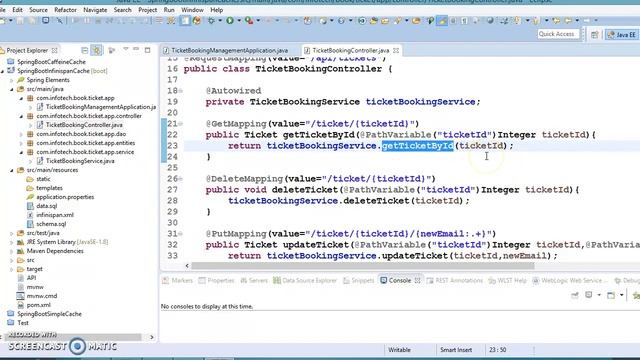This screenshot has height=360, width=640.
Task: Click the Open Perspective icon beside Quick Access
Action: [x=595, y=35]
